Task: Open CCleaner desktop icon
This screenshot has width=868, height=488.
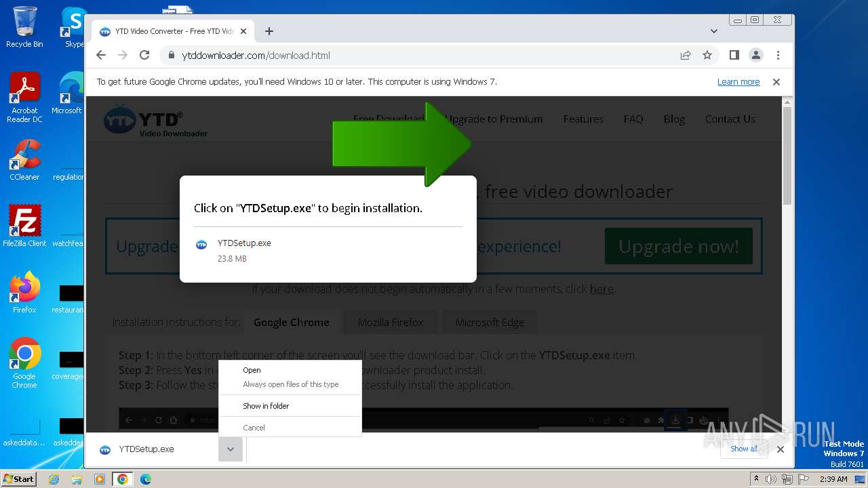Action: pos(24,160)
